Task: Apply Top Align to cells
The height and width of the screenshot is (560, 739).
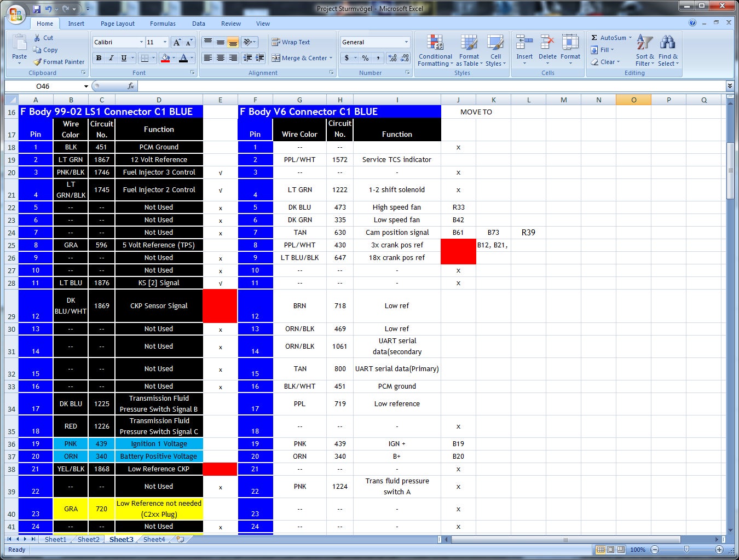Action: [x=208, y=42]
